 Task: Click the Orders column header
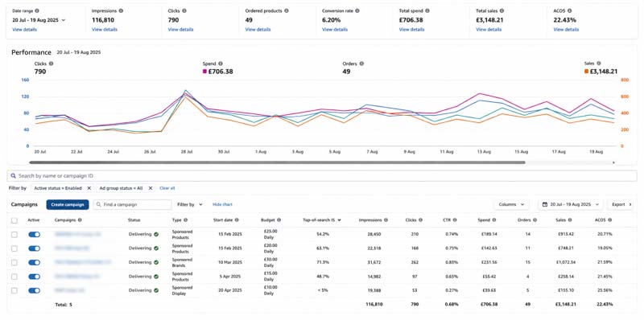point(527,219)
